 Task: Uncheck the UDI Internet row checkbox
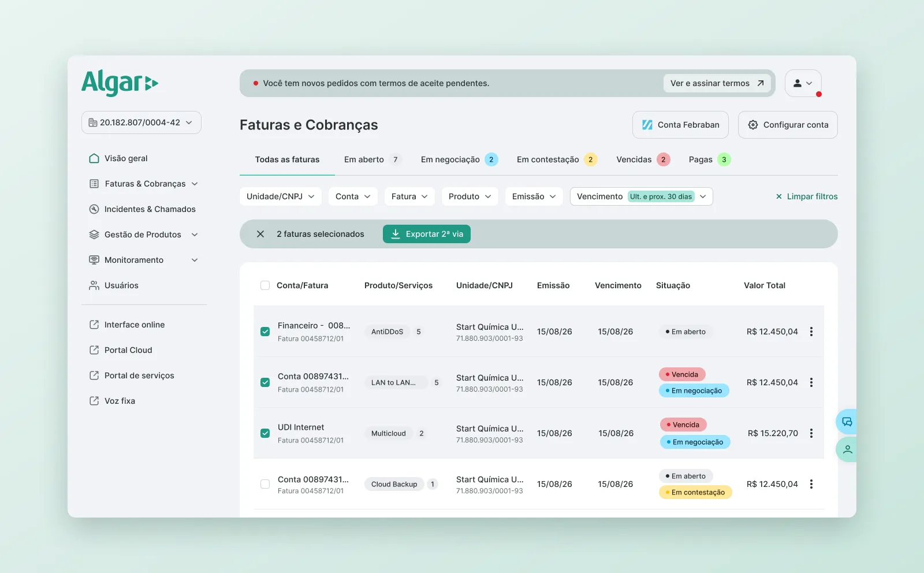(265, 433)
